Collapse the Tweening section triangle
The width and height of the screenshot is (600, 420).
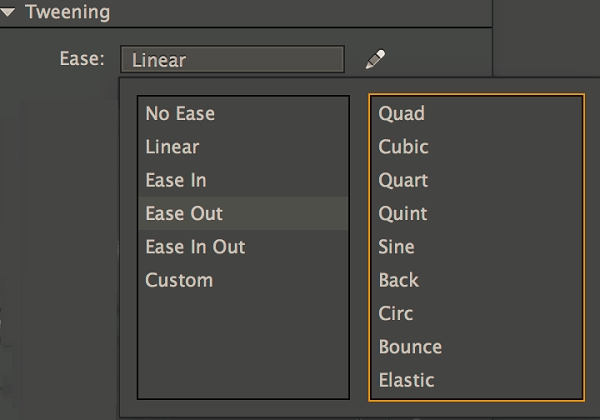click(x=10, y=14)
